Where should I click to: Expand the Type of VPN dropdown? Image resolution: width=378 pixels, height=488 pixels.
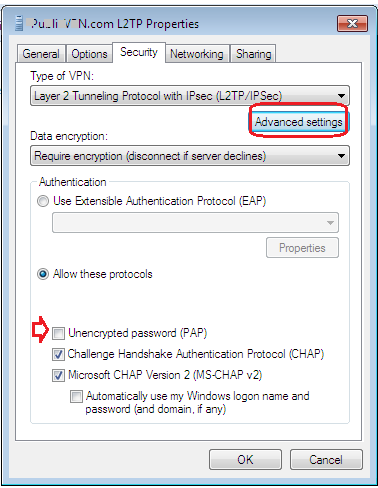[190, 96]
